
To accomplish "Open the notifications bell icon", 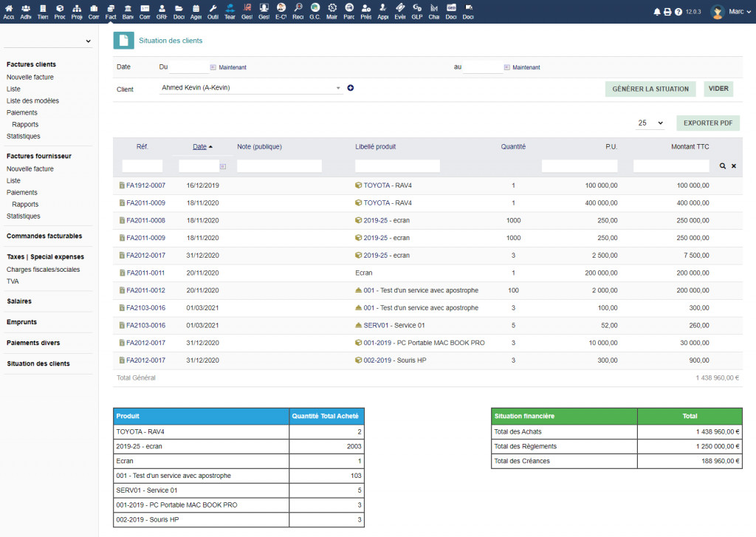I will 657,12.
